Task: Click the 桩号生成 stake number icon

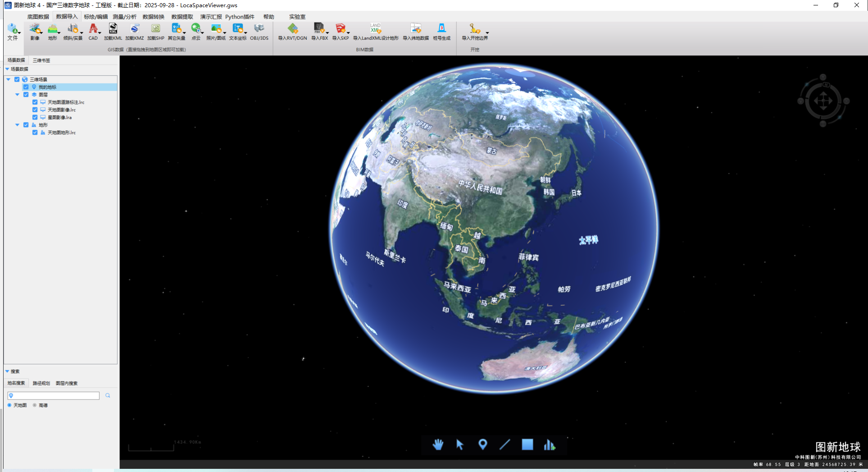Action: click(x=441, y=29)
